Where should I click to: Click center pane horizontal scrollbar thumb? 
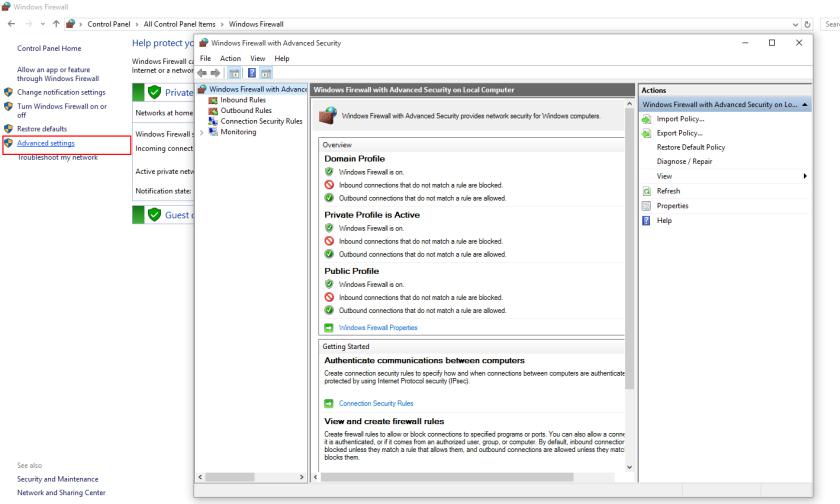point(447,477)
